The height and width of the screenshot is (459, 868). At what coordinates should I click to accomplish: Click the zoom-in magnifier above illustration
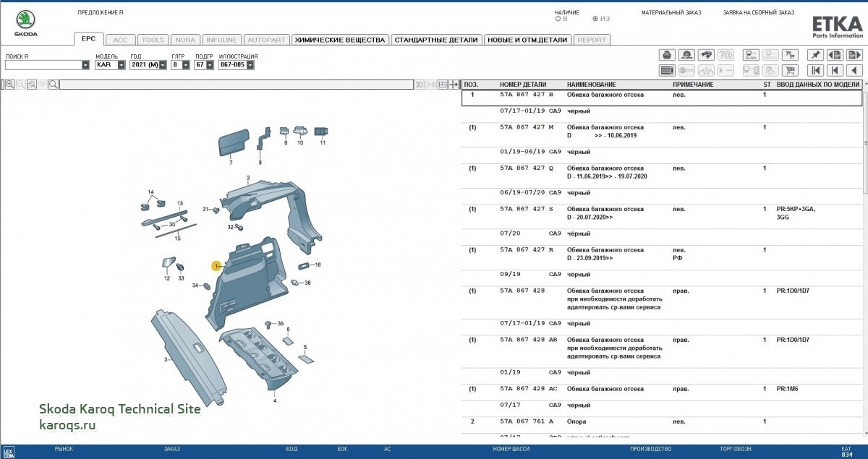(x=10, y=85)
